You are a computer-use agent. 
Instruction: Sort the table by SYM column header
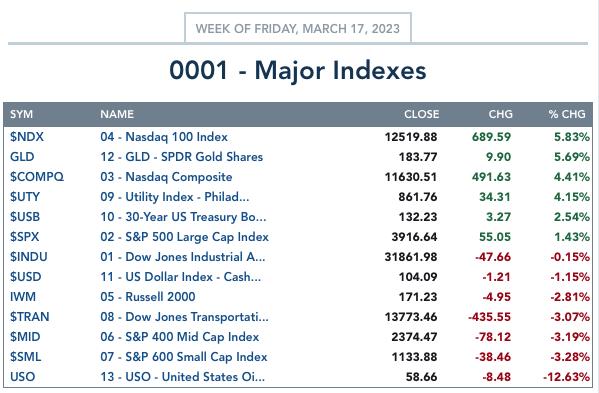coord(21,114)
